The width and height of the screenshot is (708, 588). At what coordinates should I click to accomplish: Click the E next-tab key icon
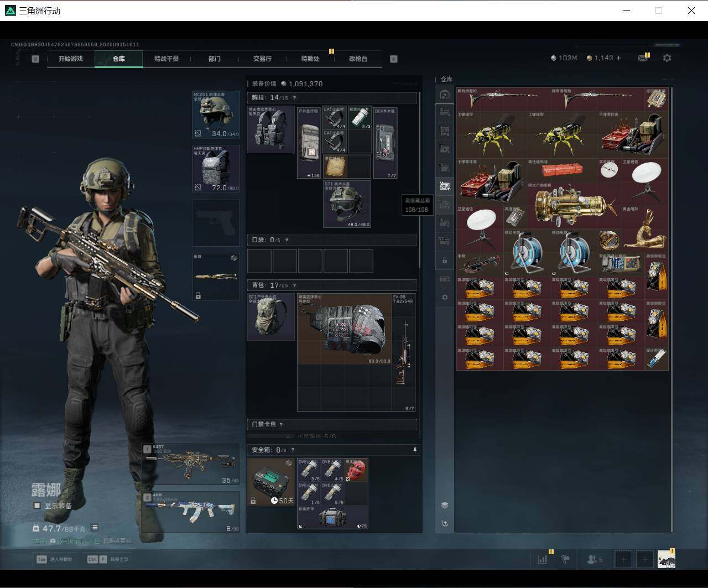tap(394, 59)
